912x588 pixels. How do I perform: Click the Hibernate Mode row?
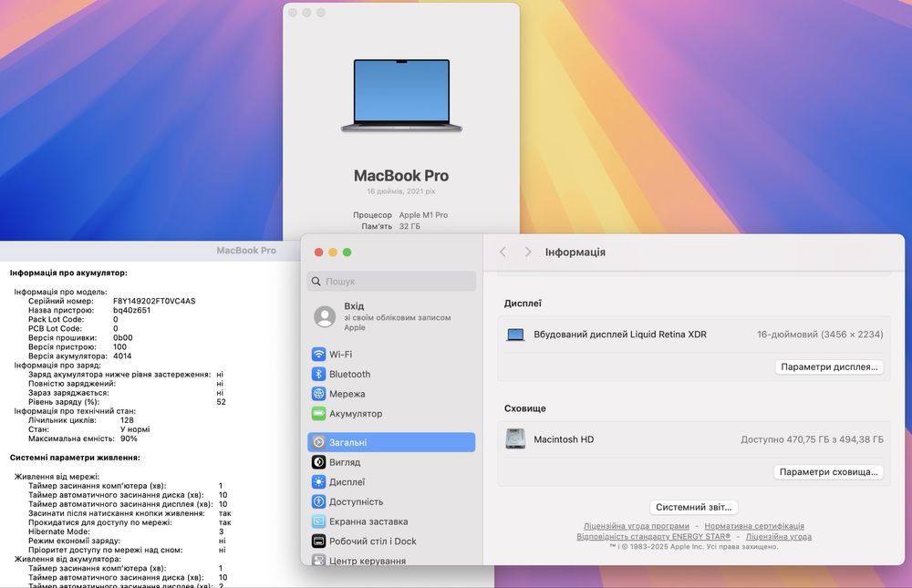126,531
